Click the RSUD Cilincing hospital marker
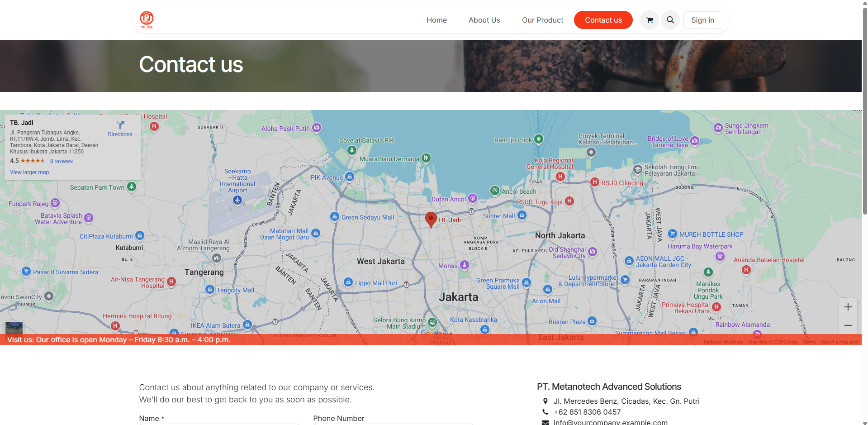 [x=595, y=182]
